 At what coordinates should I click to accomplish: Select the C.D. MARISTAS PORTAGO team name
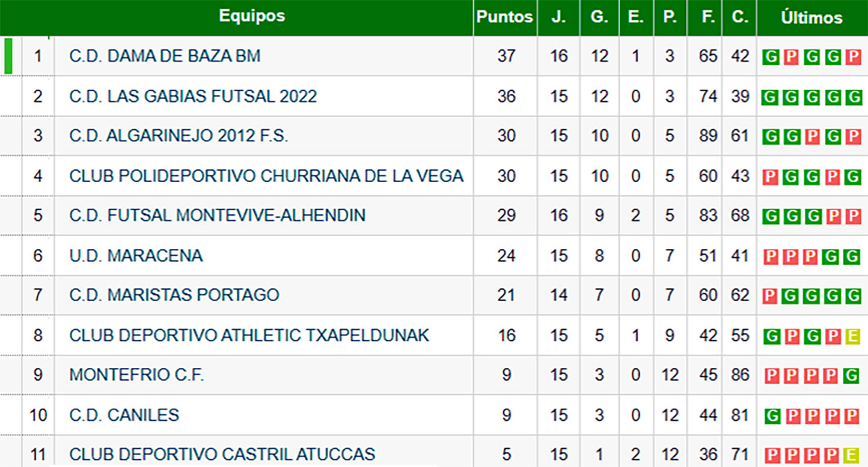click(x=174, y=295)
